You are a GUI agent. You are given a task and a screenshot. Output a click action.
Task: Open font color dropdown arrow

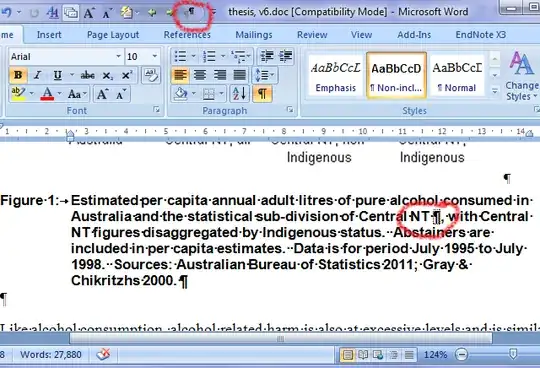60,94
